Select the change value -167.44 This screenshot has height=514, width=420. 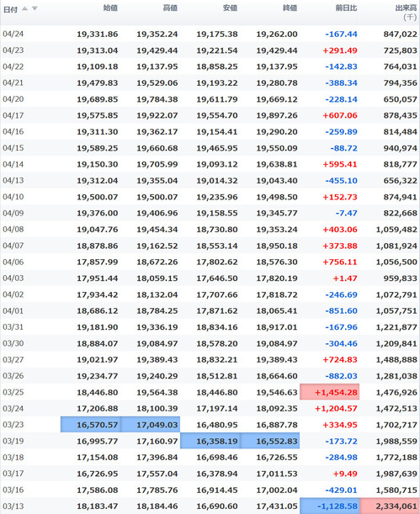[342, 34]
